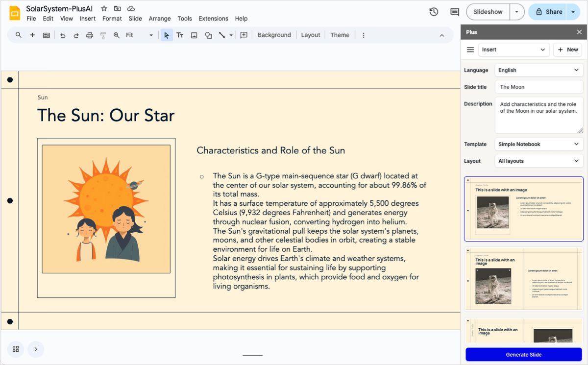Select the text box tool
Image resolution: width=588 pixels, height=365 pixels.
tap(180, 35)
